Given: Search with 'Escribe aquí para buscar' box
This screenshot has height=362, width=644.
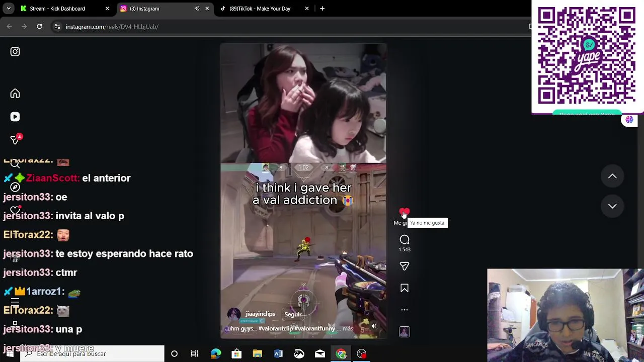Looking at the screenshot, I should click(92, 354).
